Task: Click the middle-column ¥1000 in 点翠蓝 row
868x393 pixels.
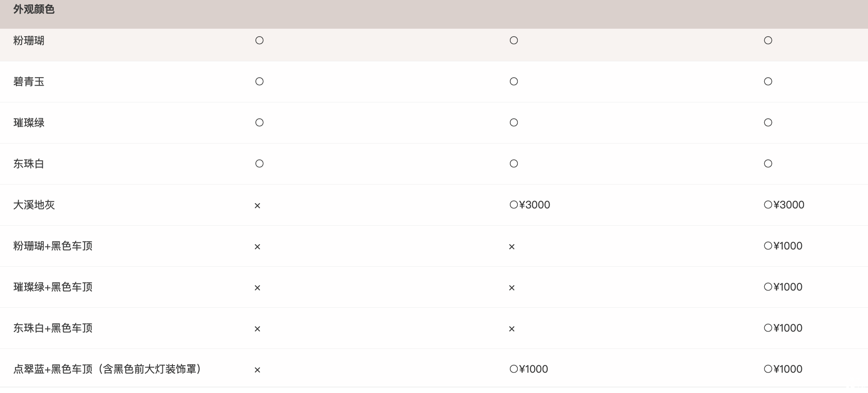Action: point(529,369)
